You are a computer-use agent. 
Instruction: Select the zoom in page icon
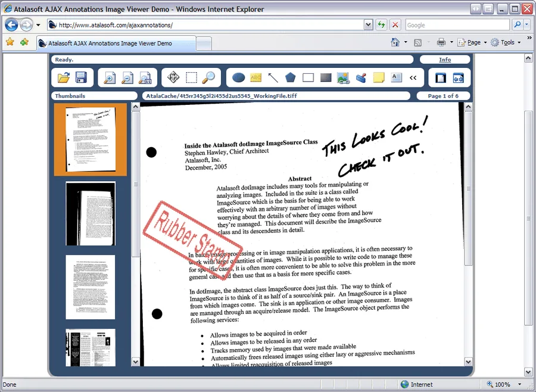tap(110, 77)
